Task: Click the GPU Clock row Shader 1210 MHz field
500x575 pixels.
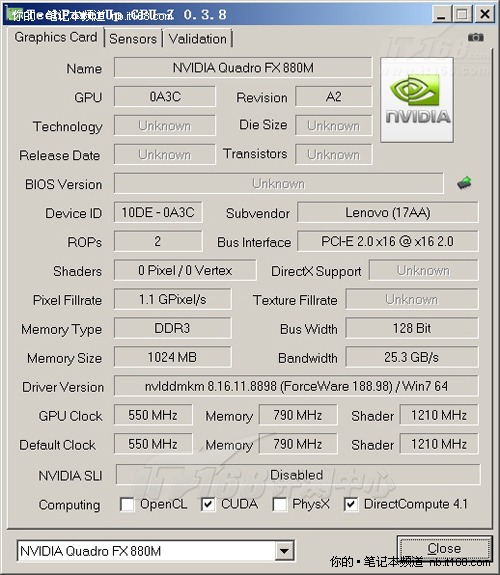Action: pyautogui.click(x=439, y=415)
